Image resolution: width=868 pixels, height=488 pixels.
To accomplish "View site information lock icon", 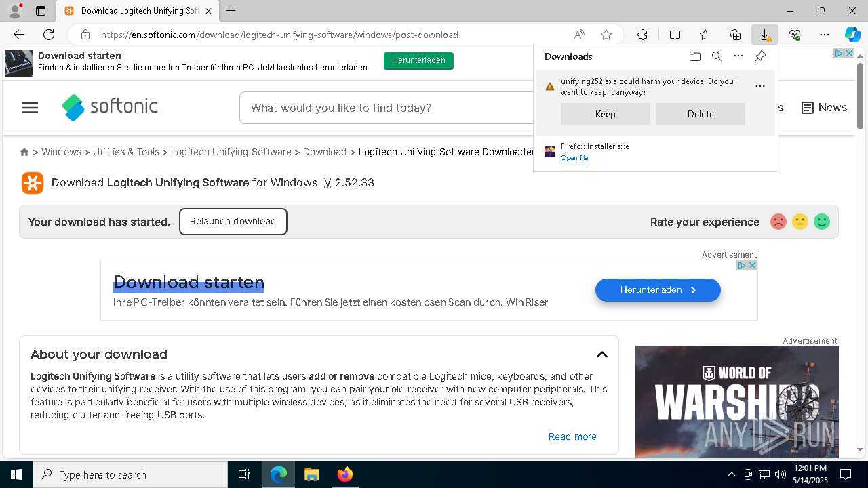I will click(x=85, y=35).
